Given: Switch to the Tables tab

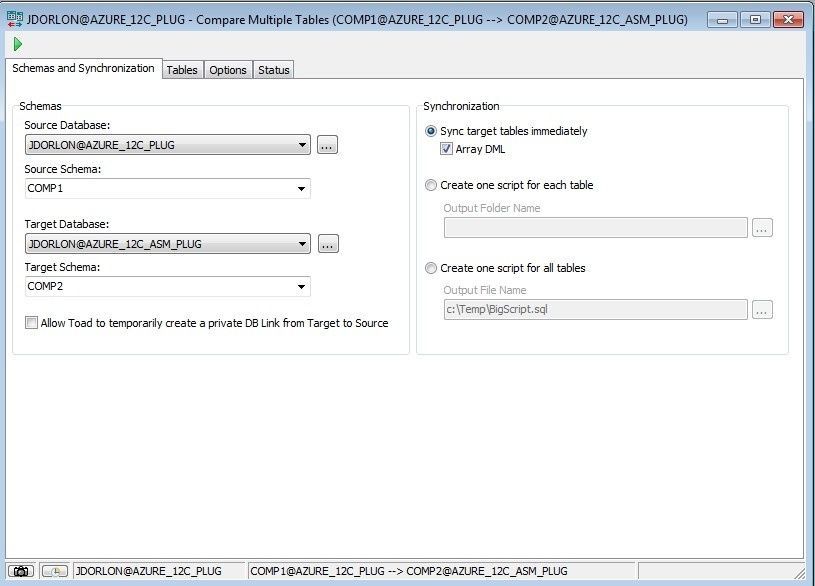Looking at the screenshot, I should pyautogui.click(x=182, y=70).
